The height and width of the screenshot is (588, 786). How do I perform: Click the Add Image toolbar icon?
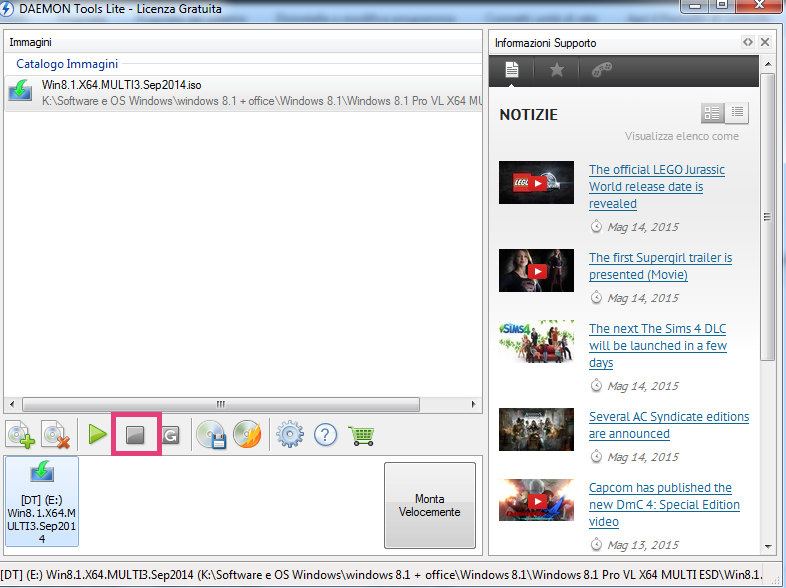click(20, 435)
